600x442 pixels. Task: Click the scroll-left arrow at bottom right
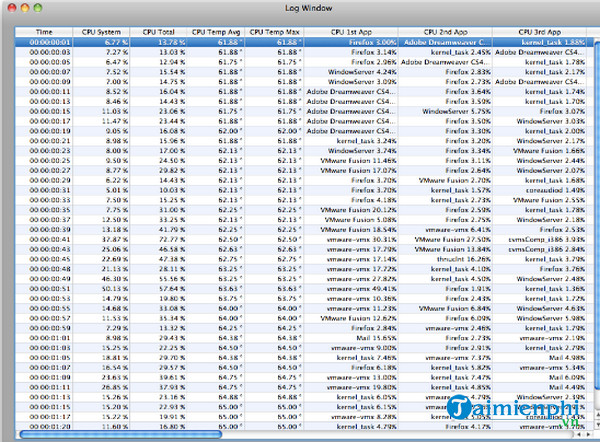click(580, 434)
